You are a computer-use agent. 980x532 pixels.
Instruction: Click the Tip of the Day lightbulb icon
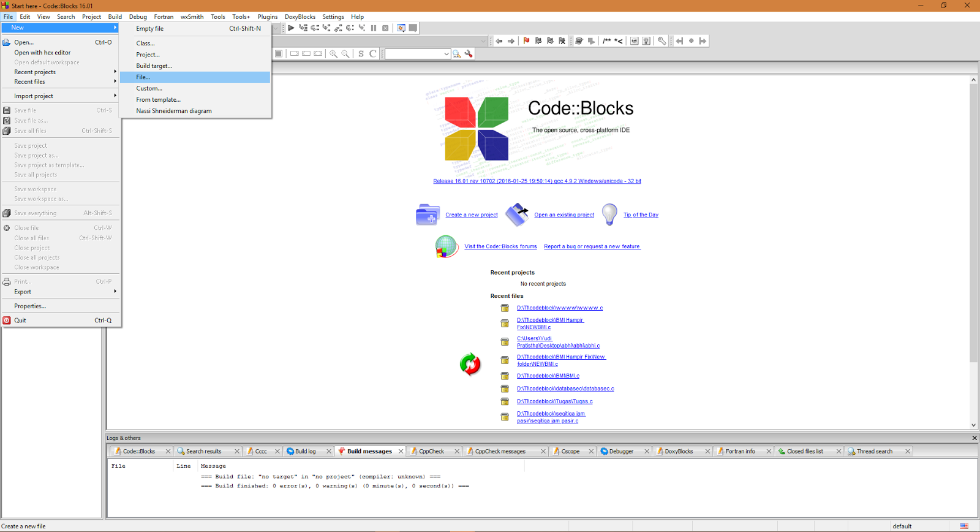[x=609, y=215]
